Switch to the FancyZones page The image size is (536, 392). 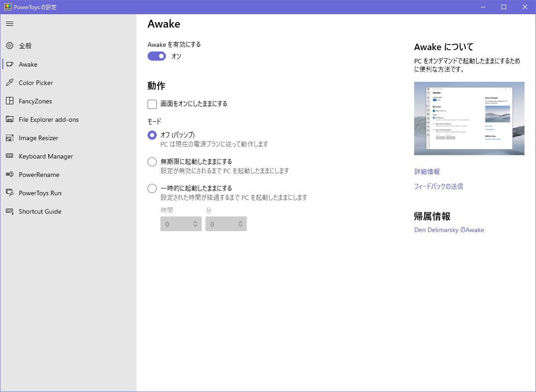(68, 101)
